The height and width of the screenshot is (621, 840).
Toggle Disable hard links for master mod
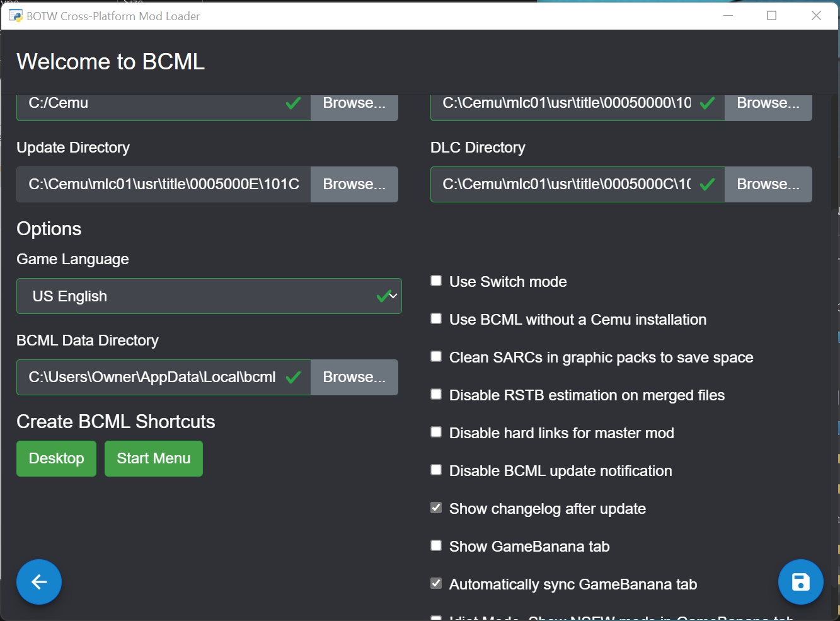(x=436, y=432)
